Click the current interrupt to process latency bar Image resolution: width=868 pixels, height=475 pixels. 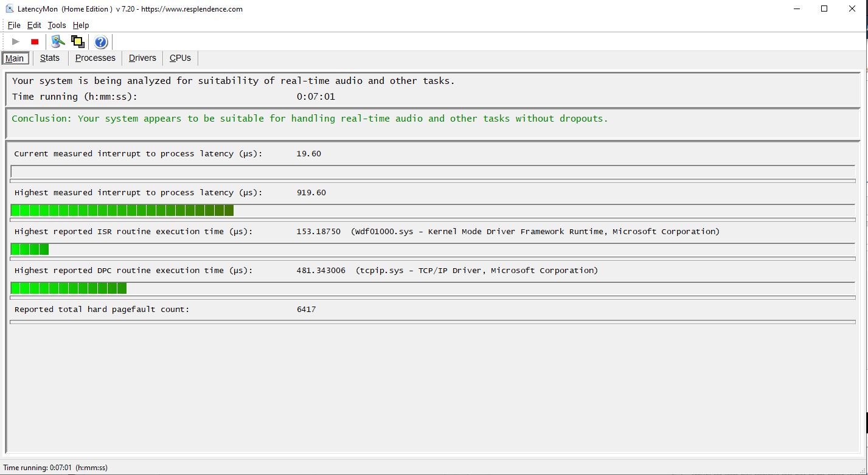pyautogui.click(x=433, y=172)
